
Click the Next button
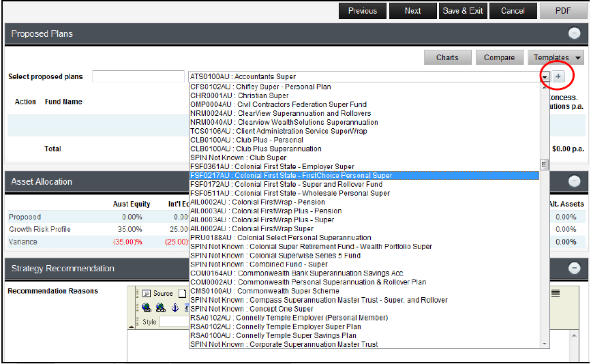click(x=412, y=11)
